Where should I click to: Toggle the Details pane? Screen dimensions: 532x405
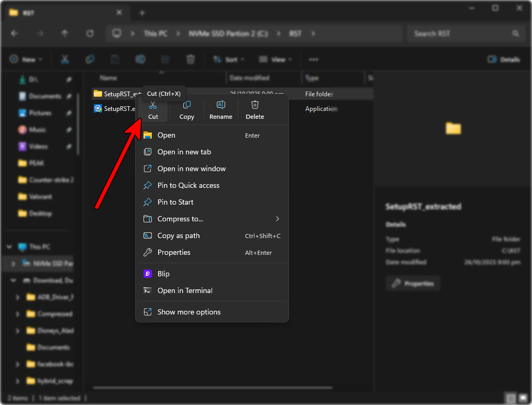[x=503, y=59]
